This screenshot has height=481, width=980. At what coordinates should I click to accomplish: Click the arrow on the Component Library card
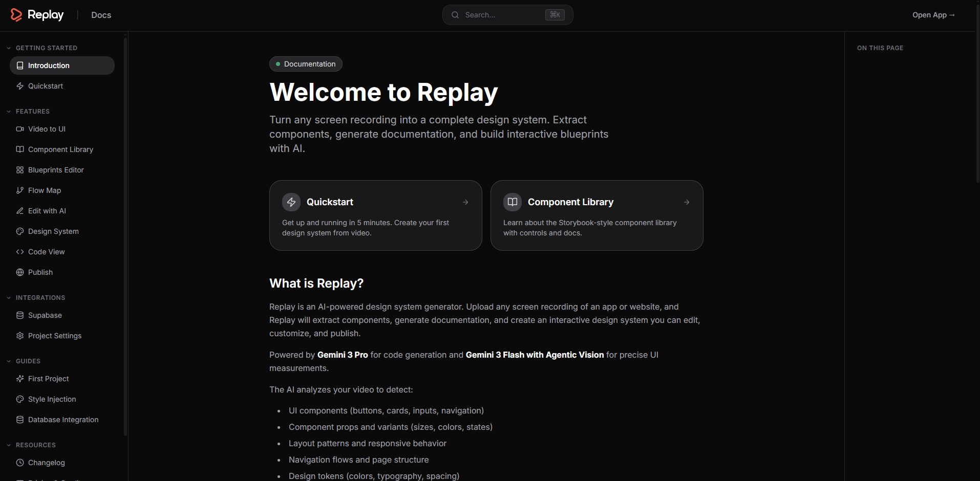click(687, 202)
